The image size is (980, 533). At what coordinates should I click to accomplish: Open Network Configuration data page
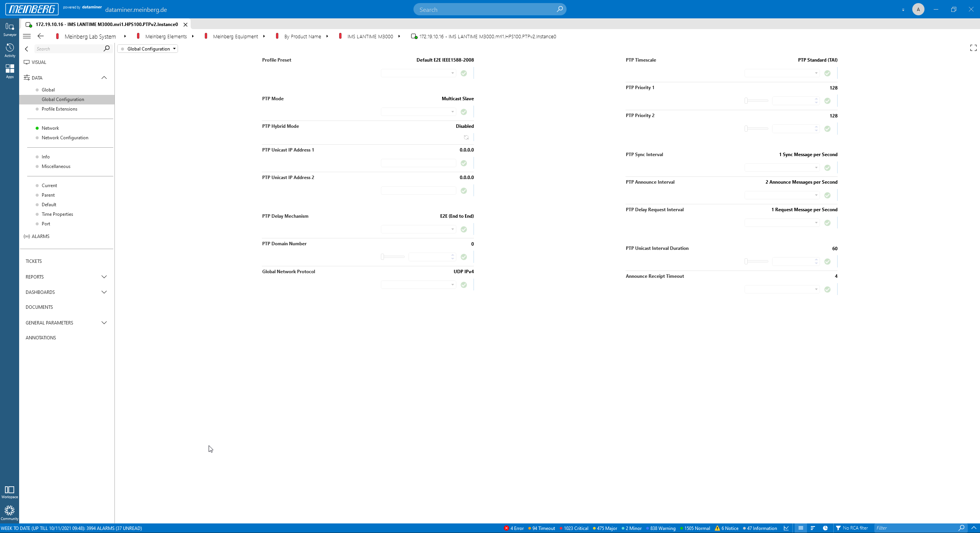(x=65, y=138)
